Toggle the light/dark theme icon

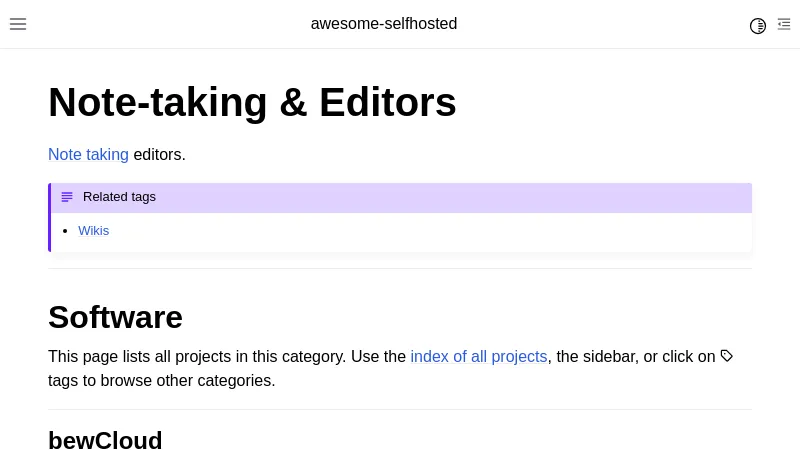(758, 25)
